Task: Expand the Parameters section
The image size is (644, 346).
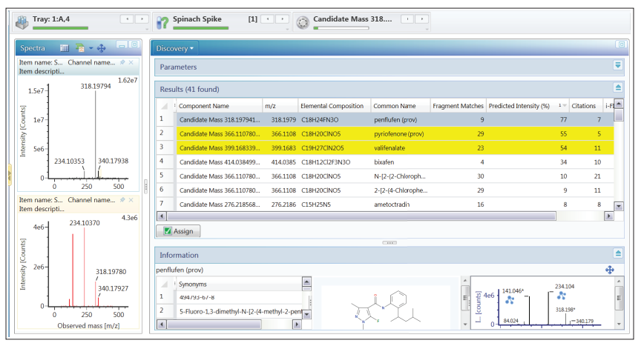Action: [618, 65]
